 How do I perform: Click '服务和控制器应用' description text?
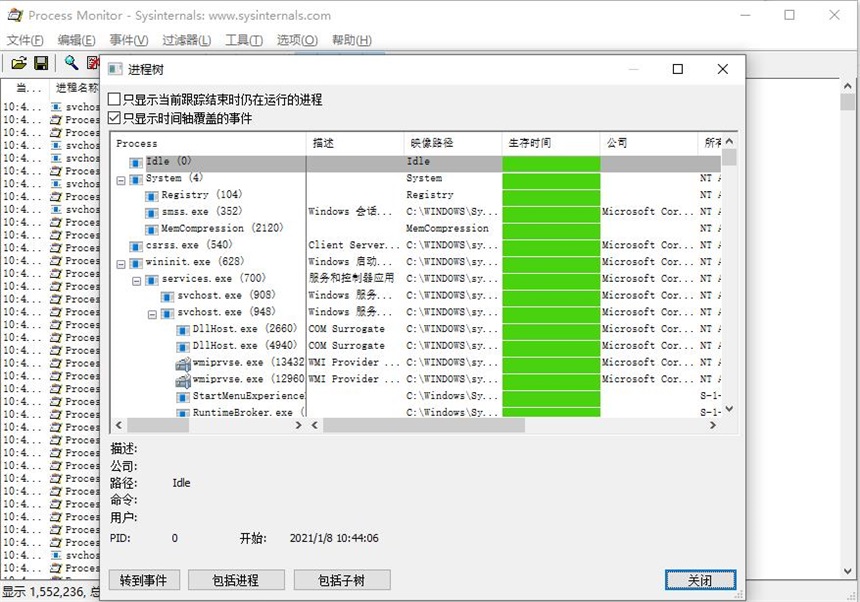click(351, 279)
